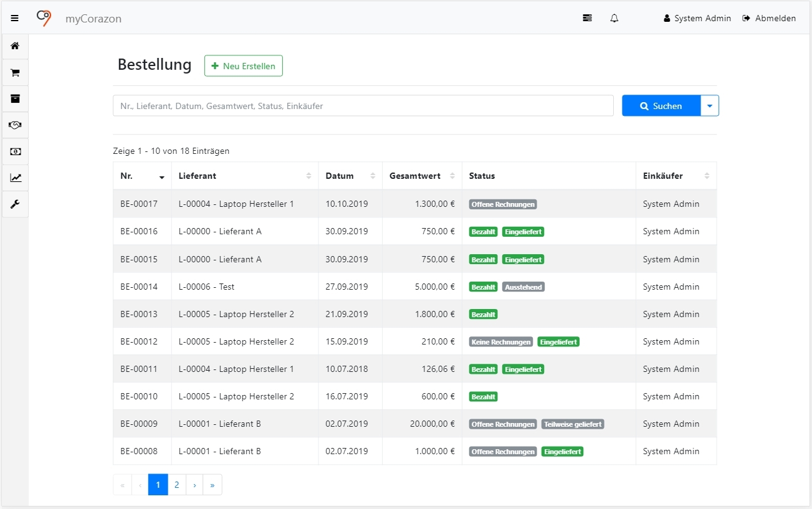The width and height of the screenshot is (812, 509).
Task: Open the money bill sidebar icon
Action: pyautogui.click(x=15, y=151)
